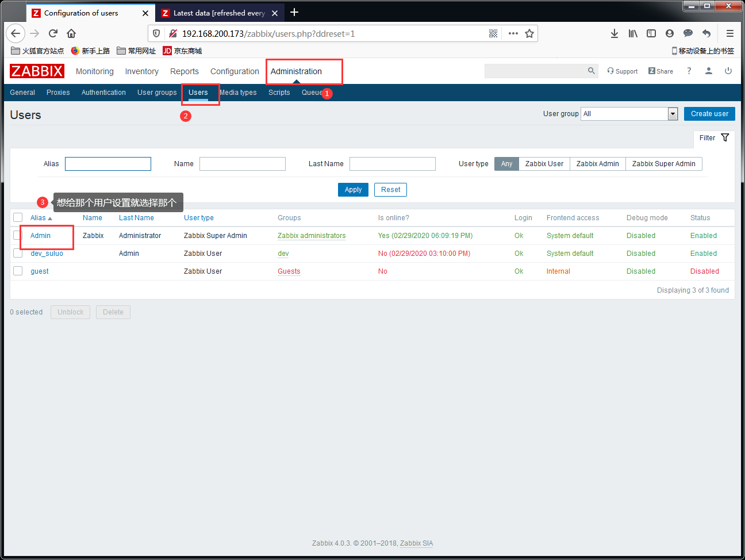Open page actions three-dot menu

[513, 33]
